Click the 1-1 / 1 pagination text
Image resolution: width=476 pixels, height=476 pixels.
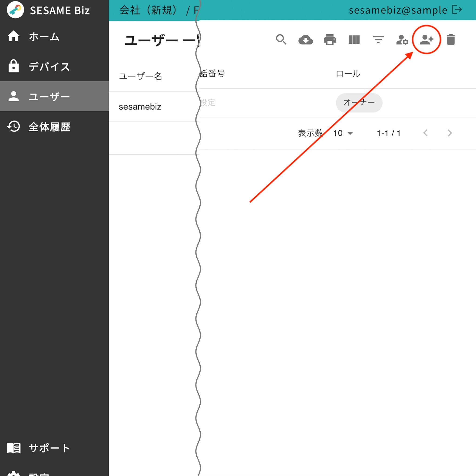[x=389, y=133]
